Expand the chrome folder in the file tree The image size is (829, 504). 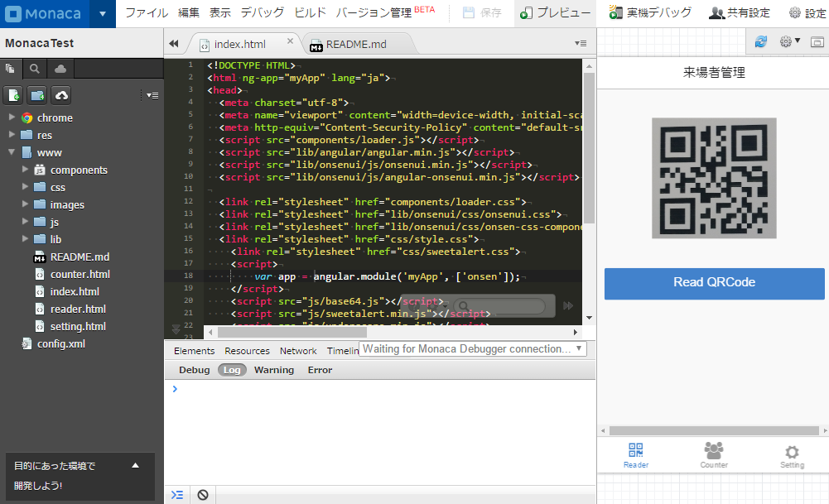click(12, 118)
